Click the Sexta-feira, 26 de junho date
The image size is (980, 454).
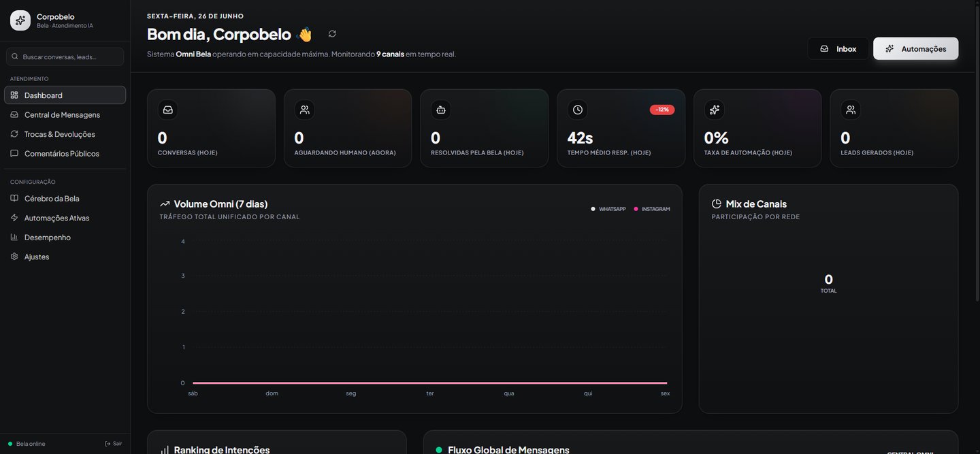click(x=195, y=16)
